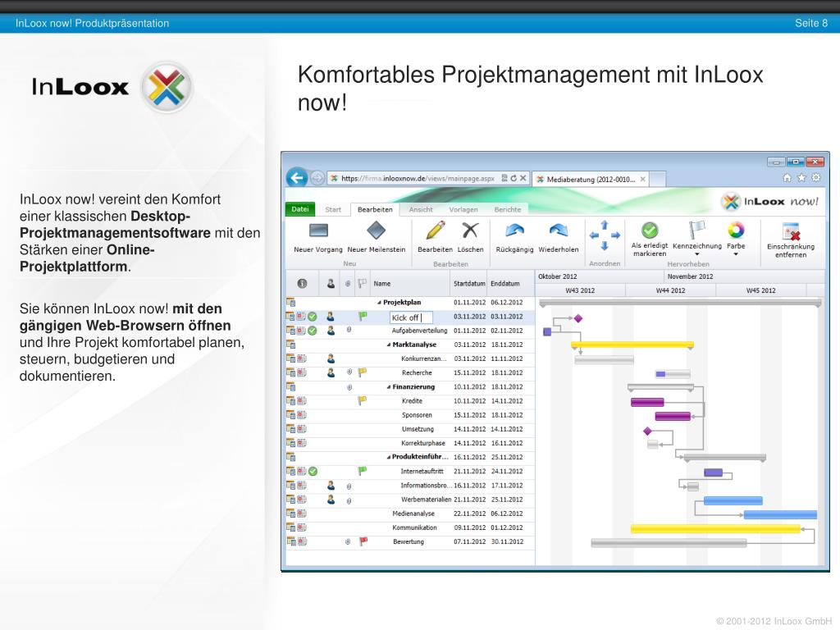Viewport: 840px width, 630px height.
Task: Click the red flag in Bewertung row
Action: 363,541
